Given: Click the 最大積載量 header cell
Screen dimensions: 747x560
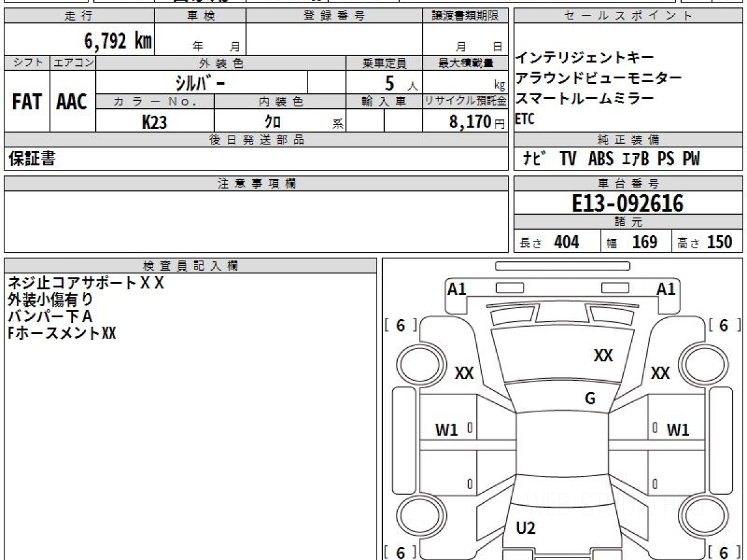Looking at the screenshot, I should pyautogui.click(x=465, y=63).
